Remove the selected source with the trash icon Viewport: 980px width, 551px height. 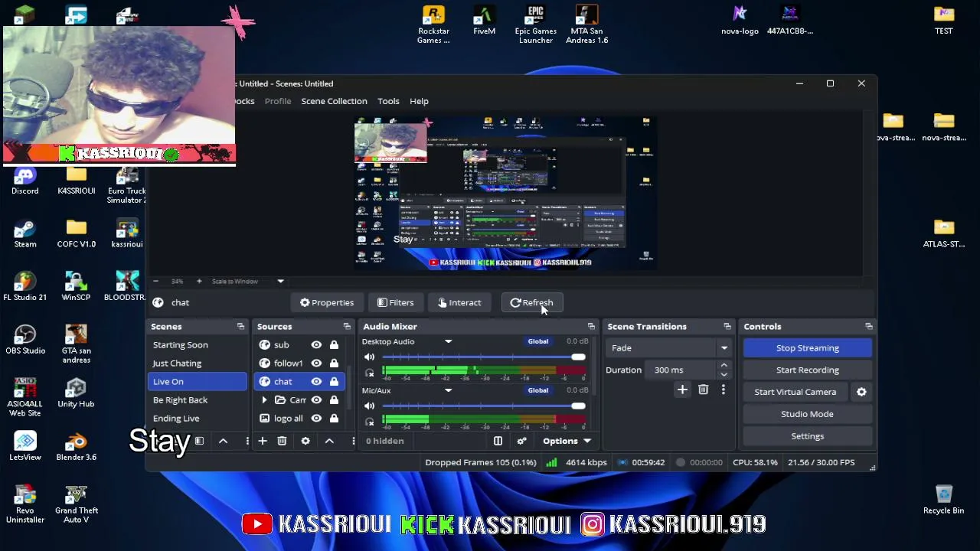(x=282, y=441)
